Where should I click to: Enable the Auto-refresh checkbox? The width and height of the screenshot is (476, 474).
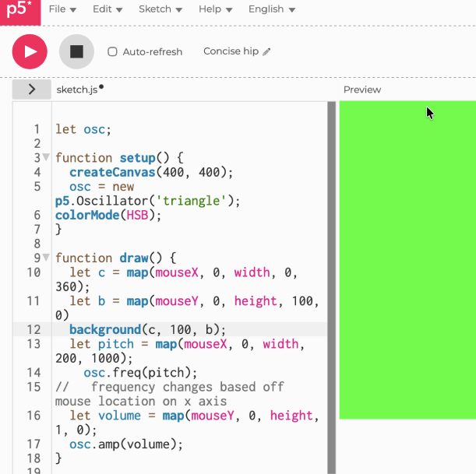[112, 52]
